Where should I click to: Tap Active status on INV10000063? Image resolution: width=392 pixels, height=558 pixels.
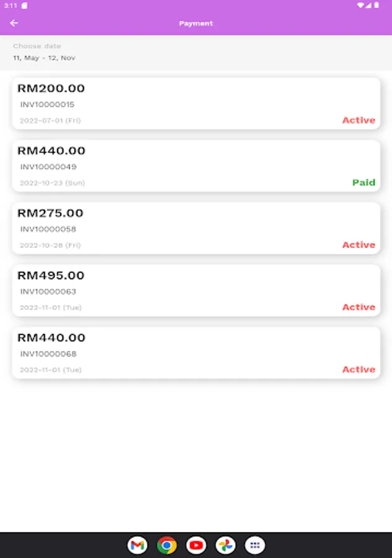359,307
